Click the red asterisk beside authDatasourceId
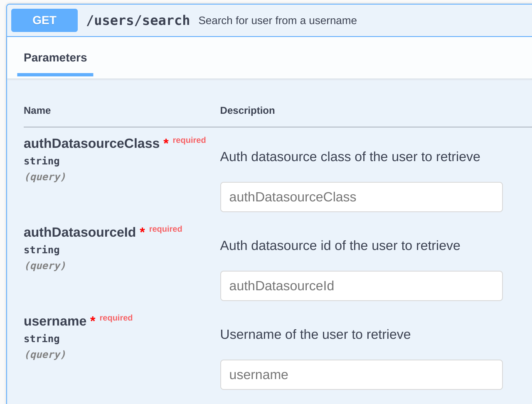This screenshot has width=532, height=404. 142,231
